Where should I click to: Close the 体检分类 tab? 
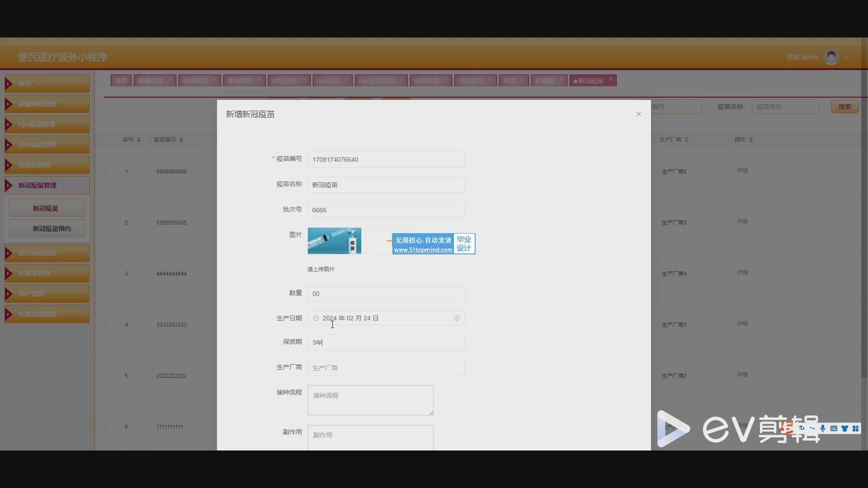coord(305,79)
